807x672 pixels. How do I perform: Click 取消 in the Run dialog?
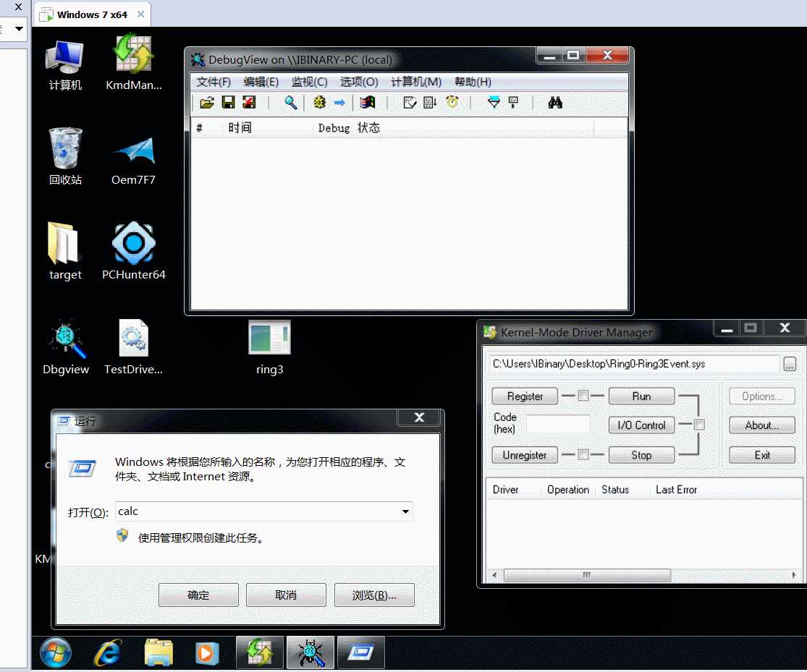(x=286, y=595)
